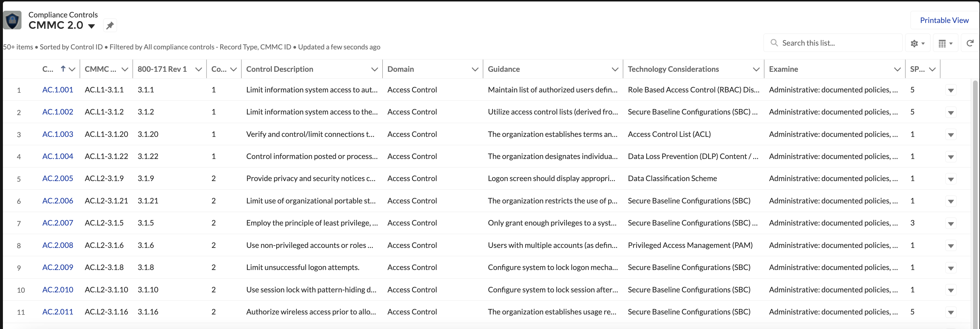Click the Search this list field
The height and width of the screenshot is (329, 980).
coord(837,43)
